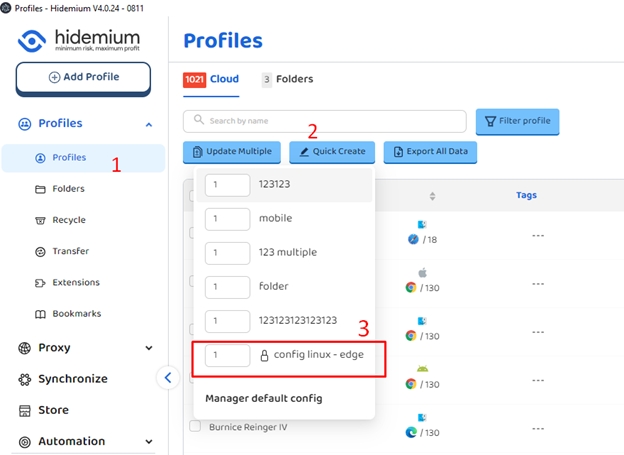Click the Add Profile button
Image resolution: width=624 pixels, height=455 pixels.
pyautogui.click(x=83, y=77)
